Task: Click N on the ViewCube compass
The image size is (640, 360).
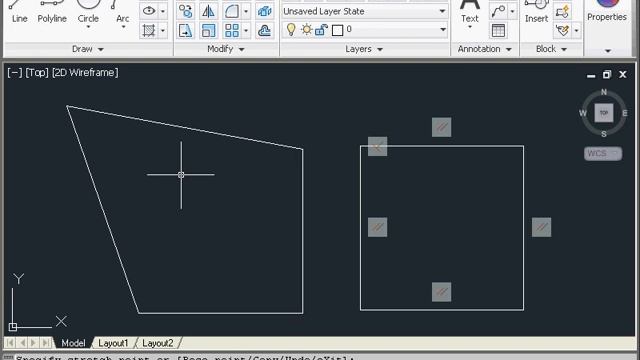Action: click(604, 92)
